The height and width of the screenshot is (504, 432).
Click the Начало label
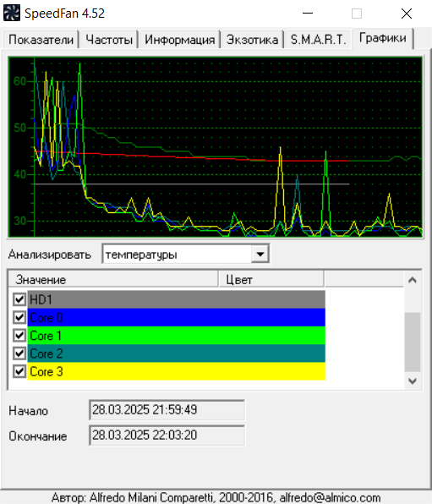coord(28,410)
